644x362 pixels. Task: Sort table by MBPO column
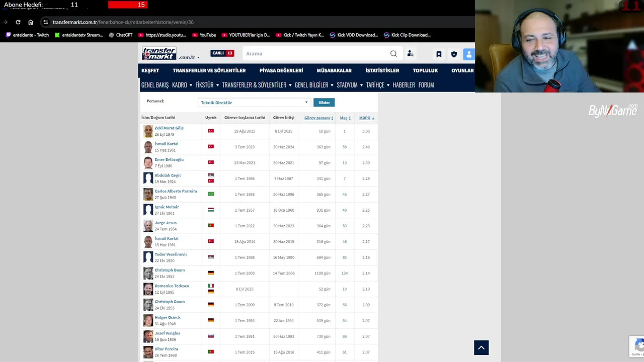pyautogui.click(x=367, y=118)
